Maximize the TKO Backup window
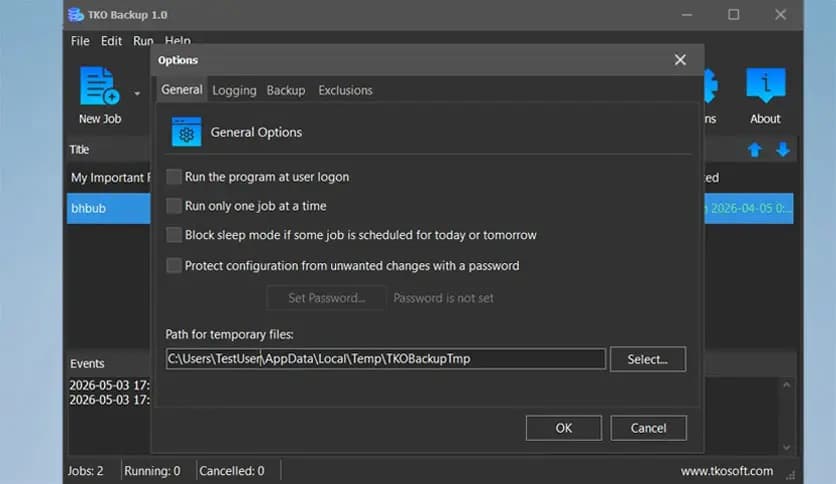Screen dimensions: 836x484 pos(734,14)
